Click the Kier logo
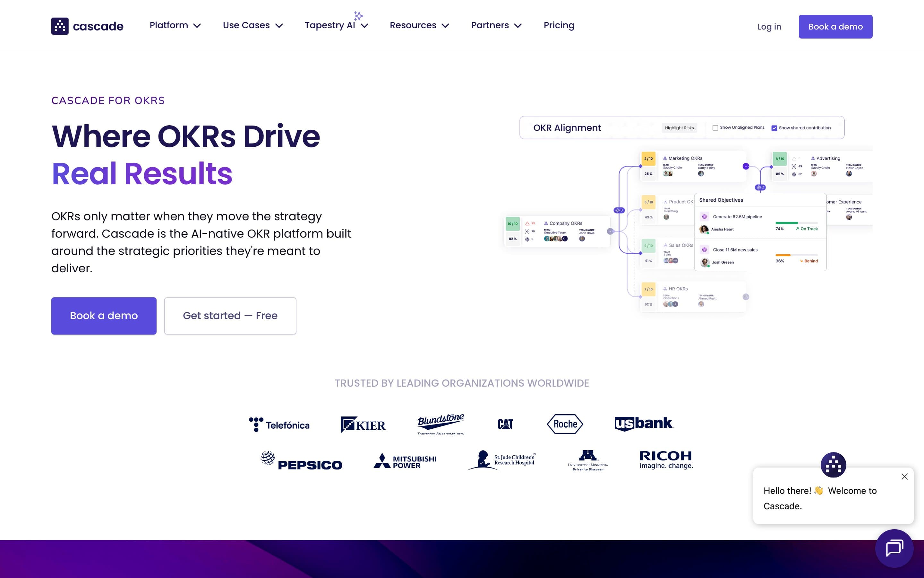This screenshot has width=924, height=578. point(363,425)
